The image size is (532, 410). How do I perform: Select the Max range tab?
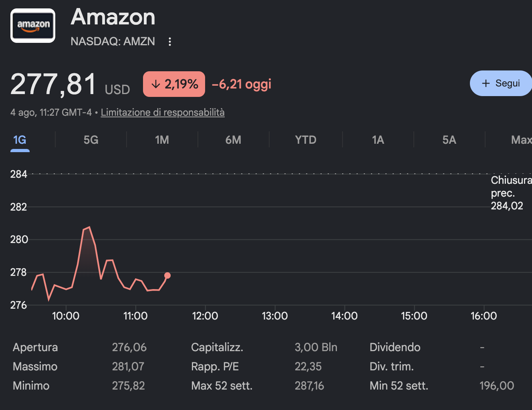pyautogui.click(x=521, y=140)
